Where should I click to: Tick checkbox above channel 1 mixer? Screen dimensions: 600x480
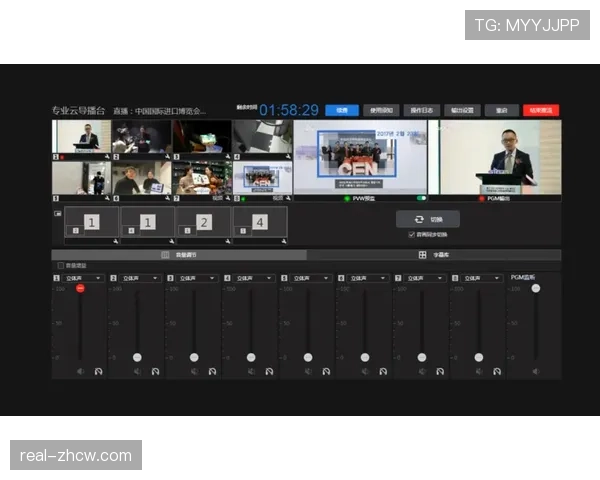(60, 266)
